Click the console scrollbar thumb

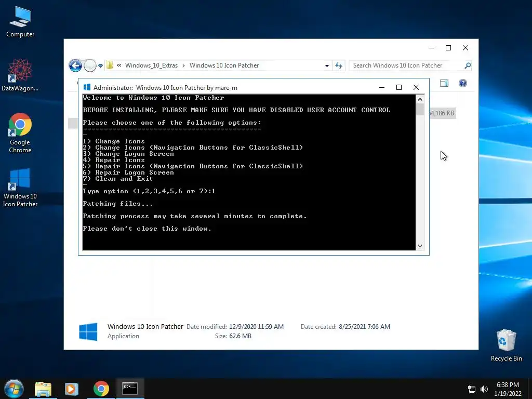420,109
